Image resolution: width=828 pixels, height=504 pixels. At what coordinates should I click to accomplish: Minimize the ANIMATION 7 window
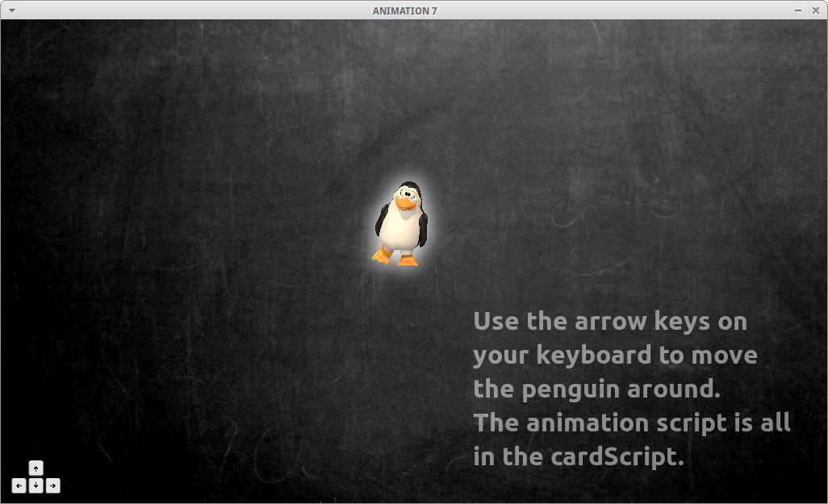pos(798,10)
